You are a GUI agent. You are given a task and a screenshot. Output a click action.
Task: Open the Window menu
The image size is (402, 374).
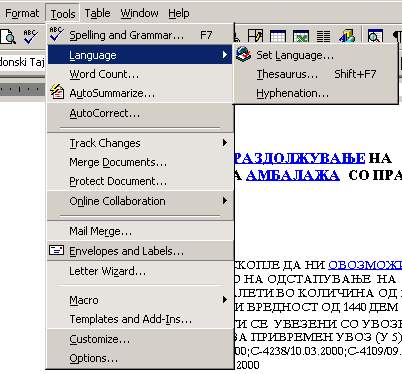tap(139, 13)
